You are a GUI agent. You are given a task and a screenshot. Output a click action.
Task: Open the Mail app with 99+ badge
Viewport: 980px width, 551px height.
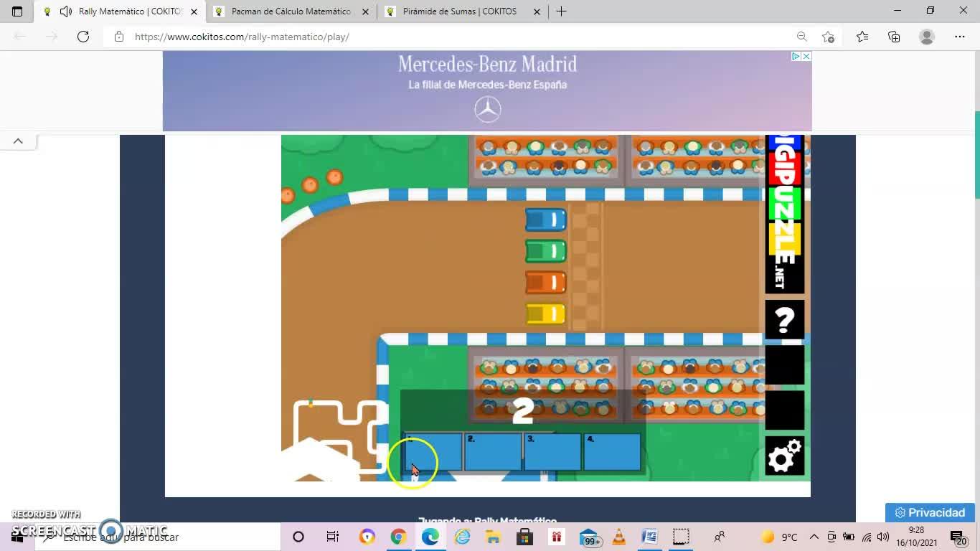pos(590,537)
